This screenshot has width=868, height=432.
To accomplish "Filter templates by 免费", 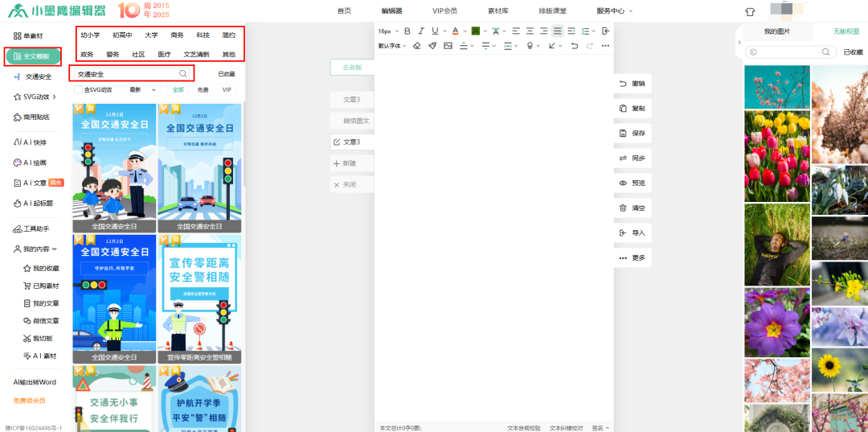I will pyautogui.click(x=203, y=90).
